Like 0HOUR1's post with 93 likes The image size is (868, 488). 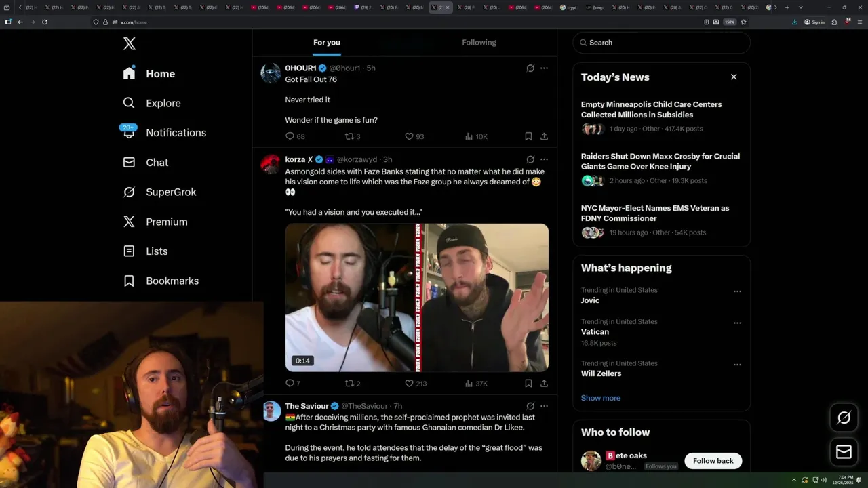414,136
